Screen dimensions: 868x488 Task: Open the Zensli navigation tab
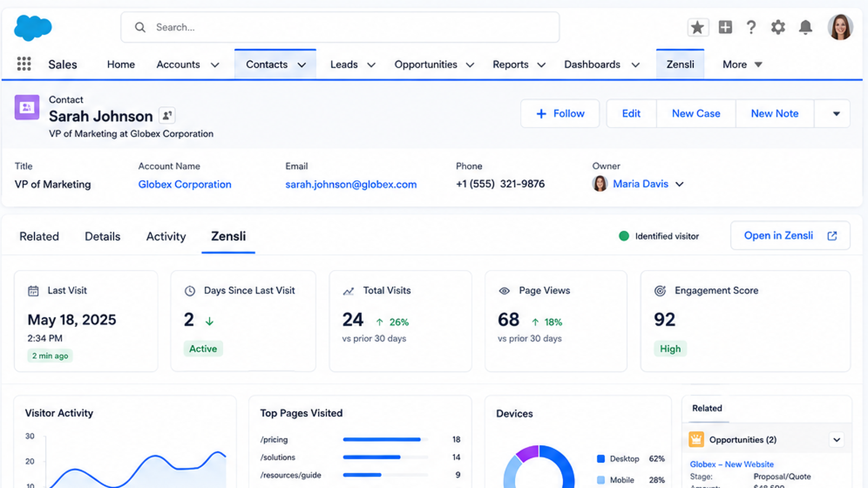(680, 65)
